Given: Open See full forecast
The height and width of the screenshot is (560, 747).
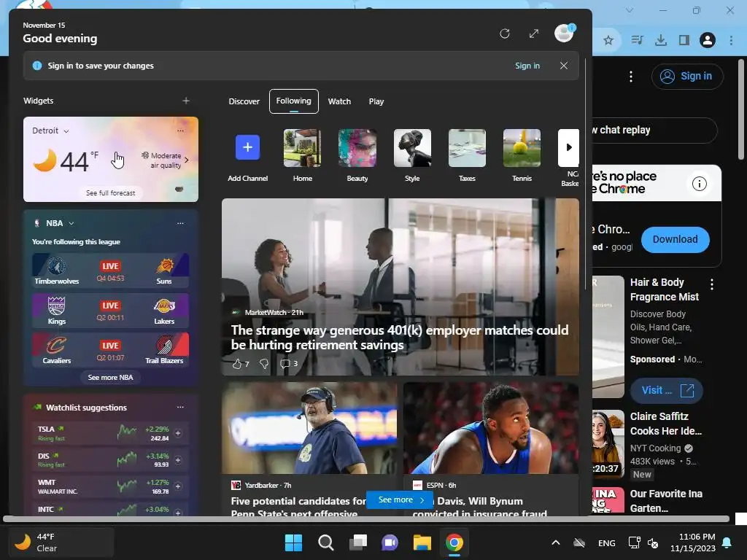Looking at the screenshot, I should 111,192.
